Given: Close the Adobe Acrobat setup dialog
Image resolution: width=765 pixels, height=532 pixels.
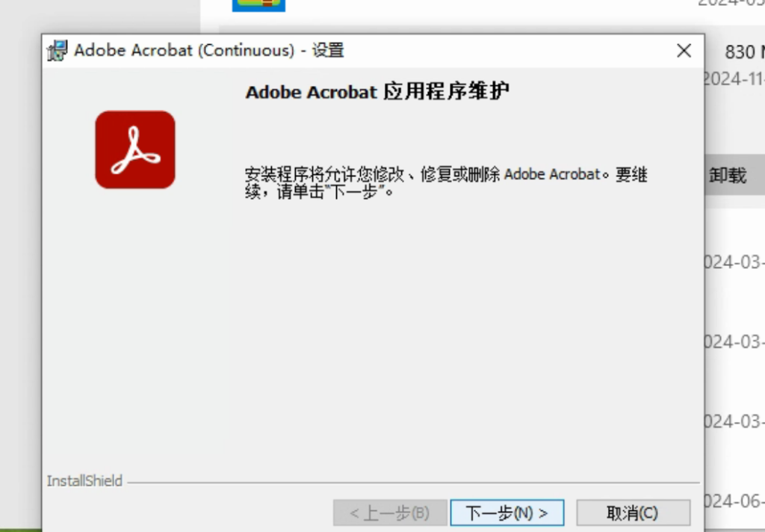Looking at the screenshot, I should click(x=684, y=50).
